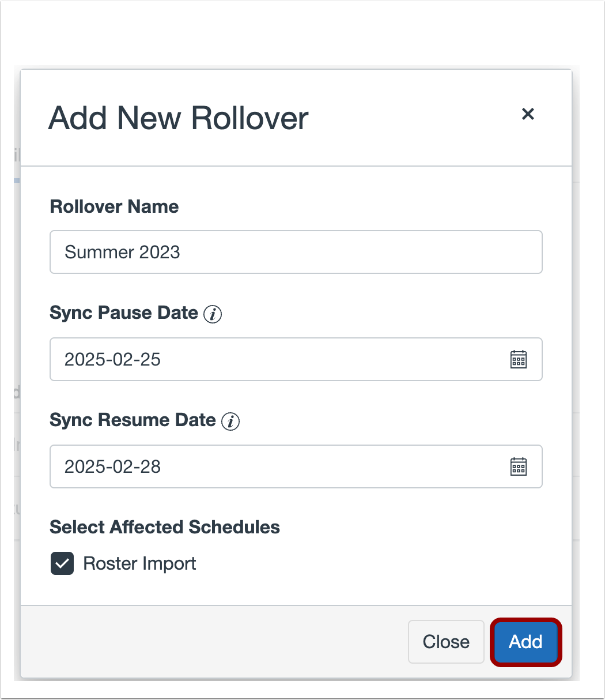Click the info icon beside Sync Resume Date
The width and height of the screenshot is (605, 700).
pyautogui.click(x=230, y=421)
